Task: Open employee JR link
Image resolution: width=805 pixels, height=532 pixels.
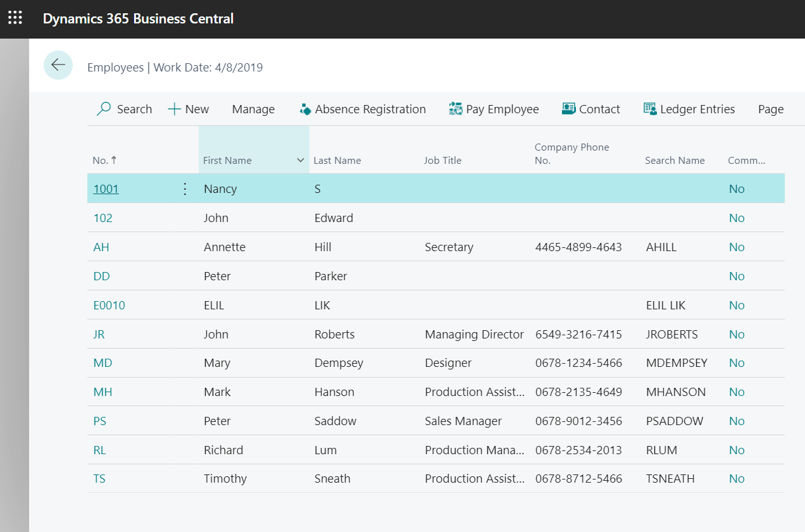Action: 99,335
